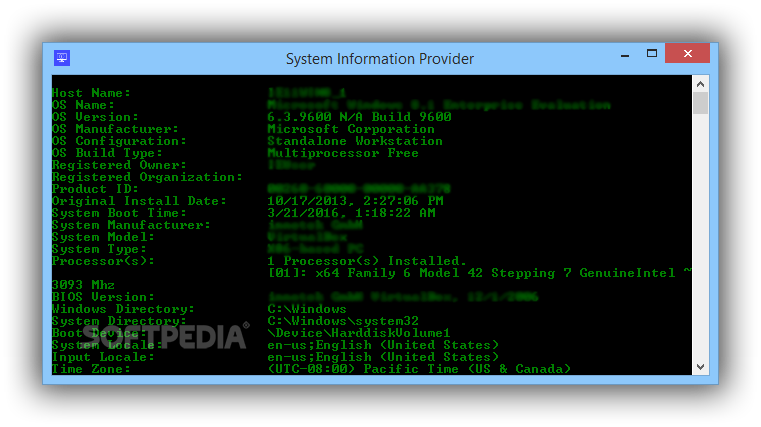Click the 'Multiprocessor Free' value
This screenshot has height=427, width=761.
[x=343, y=153]
